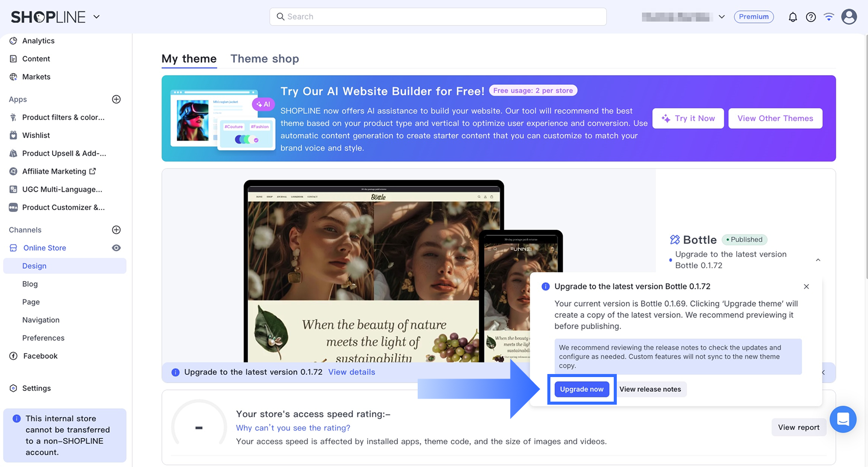Open Markets in sidebar
The width and height of the screenshot is (868, 467).
point(36,77)
